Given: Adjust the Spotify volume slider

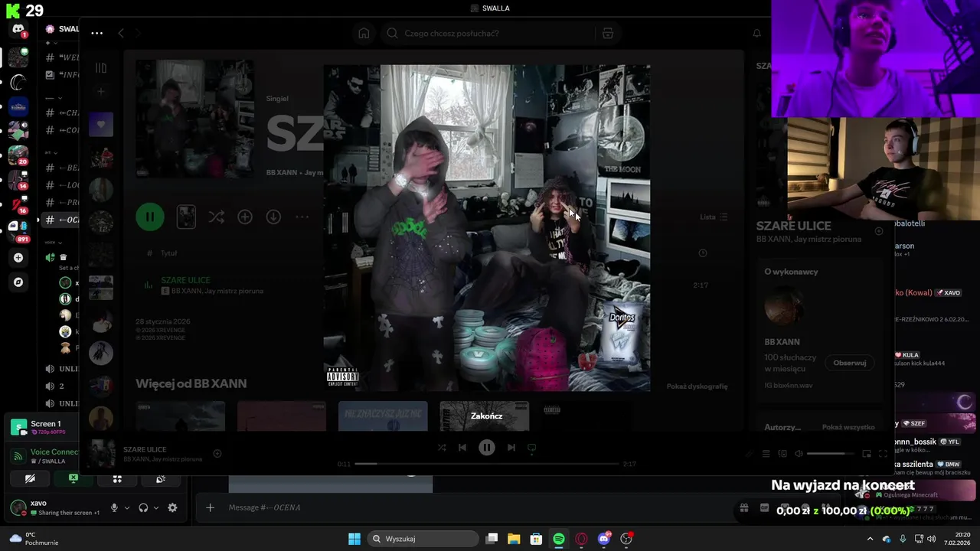Looking at the screenshot, I should click(829, 454).
